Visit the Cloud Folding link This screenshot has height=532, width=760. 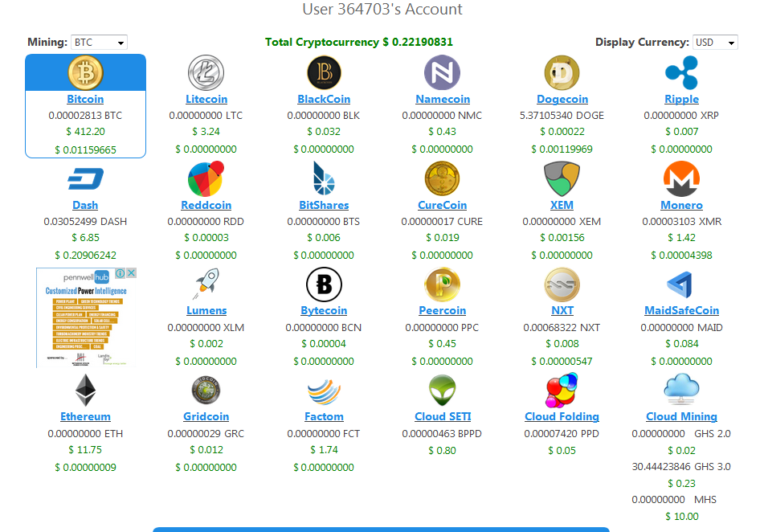(x=562, y=416)
